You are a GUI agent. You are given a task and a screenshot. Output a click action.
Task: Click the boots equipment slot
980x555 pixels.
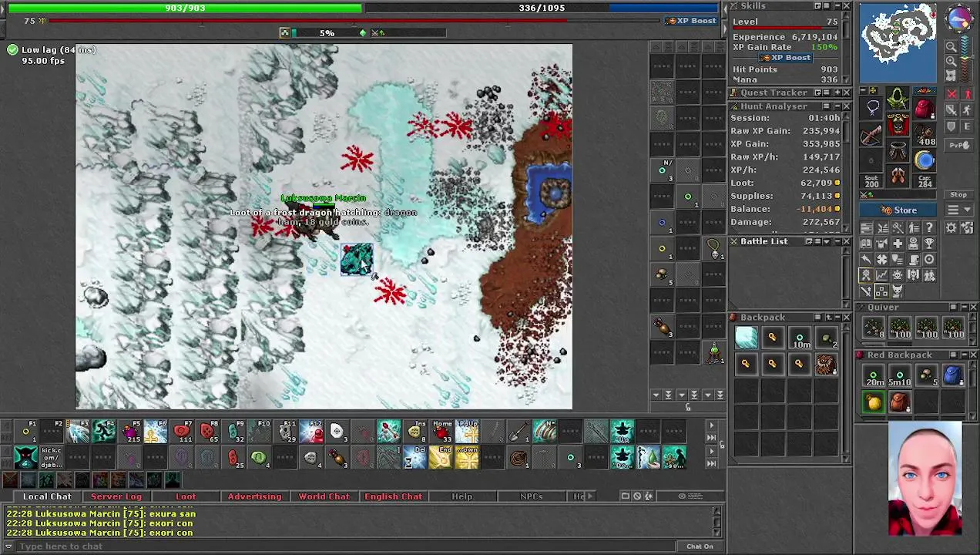[898, 176]
